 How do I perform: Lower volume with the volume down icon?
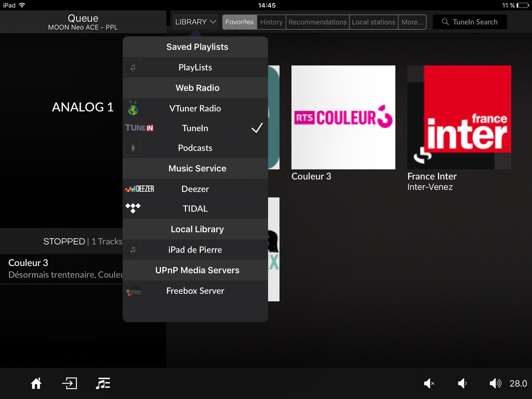(x=462, y=383)
